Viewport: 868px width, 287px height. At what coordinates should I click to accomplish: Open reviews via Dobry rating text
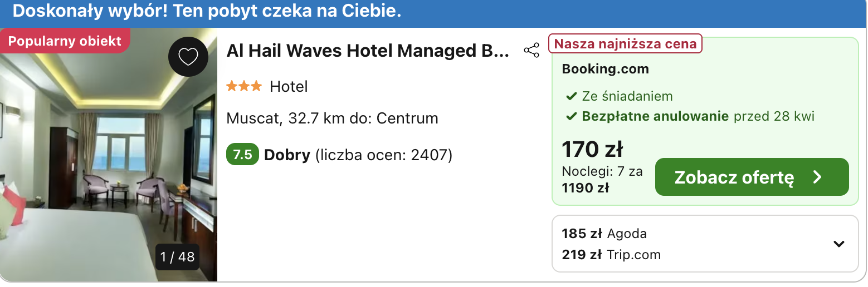[x=287, y=155]
